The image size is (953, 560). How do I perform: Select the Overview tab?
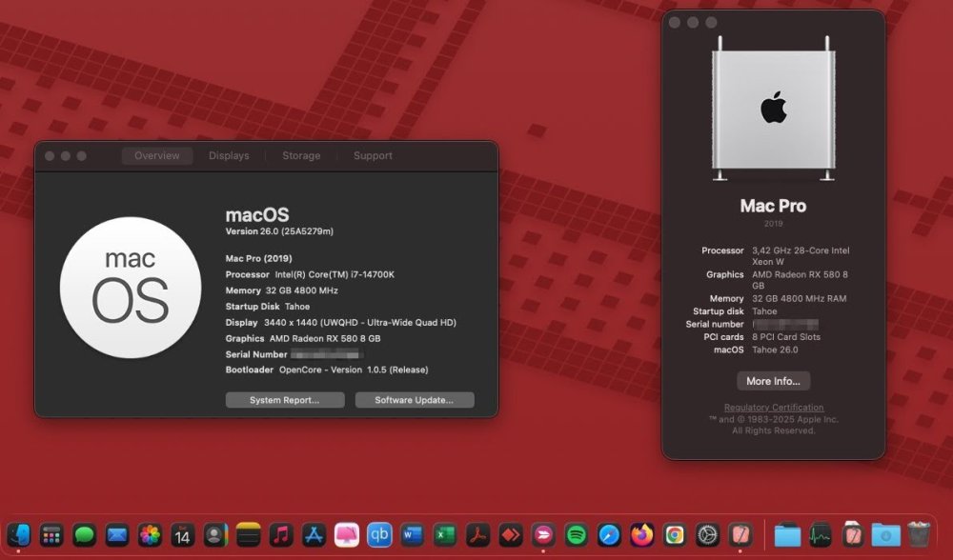point(157,155)
